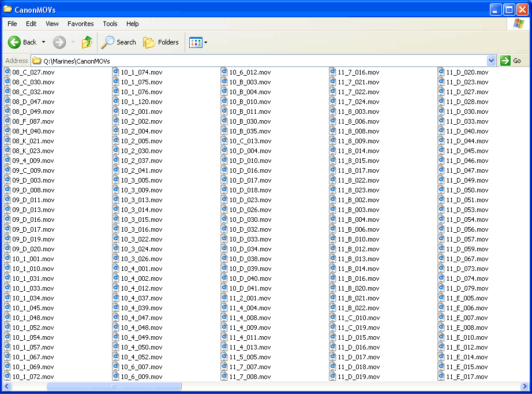Expand the Back history dropdown arrow
This screenshot has width=532, height=394.
coord(43,42)
